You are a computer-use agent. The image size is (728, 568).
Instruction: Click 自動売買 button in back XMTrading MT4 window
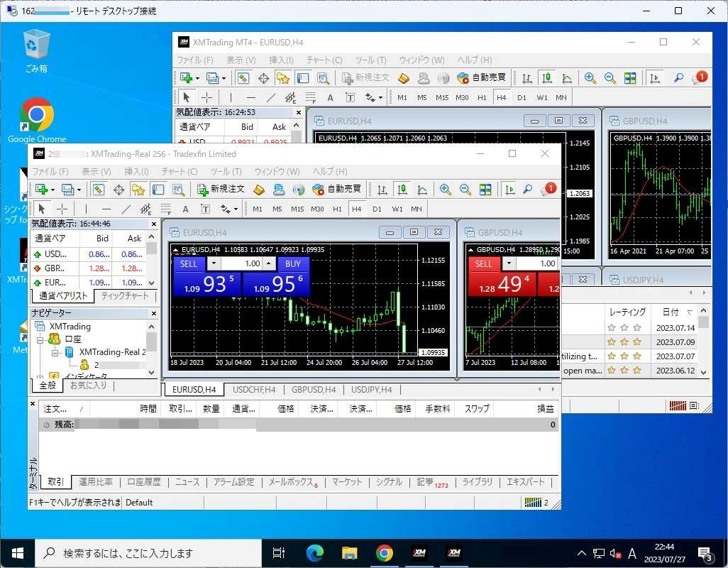point(481,78)
